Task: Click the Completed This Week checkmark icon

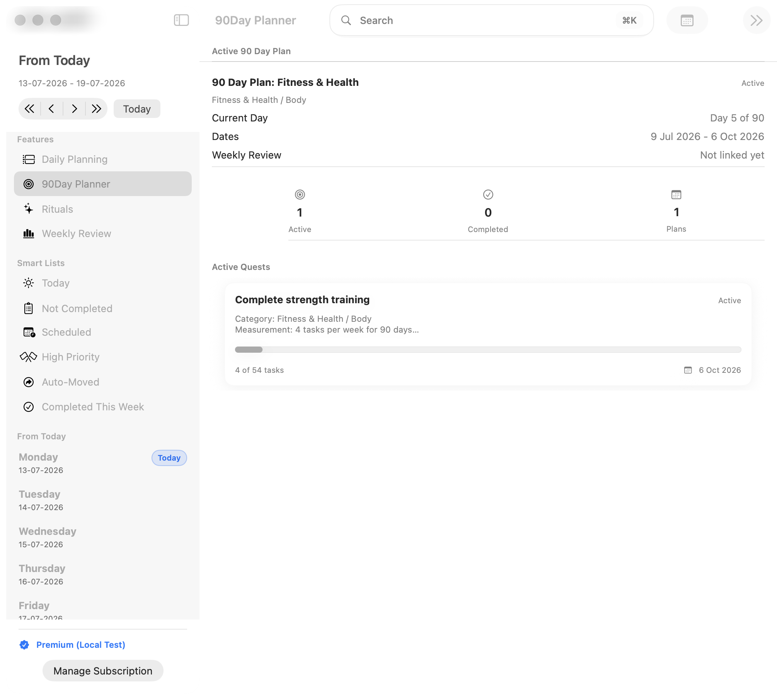Action: (x=29, y=407)
